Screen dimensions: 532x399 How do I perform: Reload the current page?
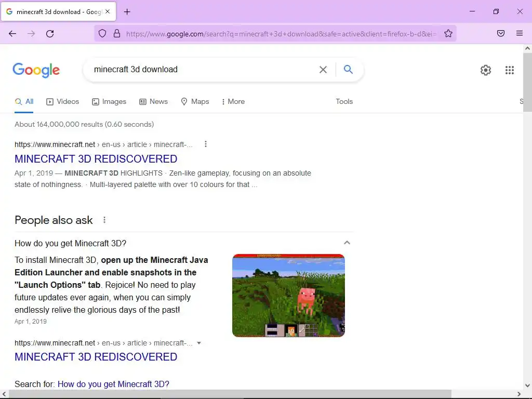(x=50, y=34)
